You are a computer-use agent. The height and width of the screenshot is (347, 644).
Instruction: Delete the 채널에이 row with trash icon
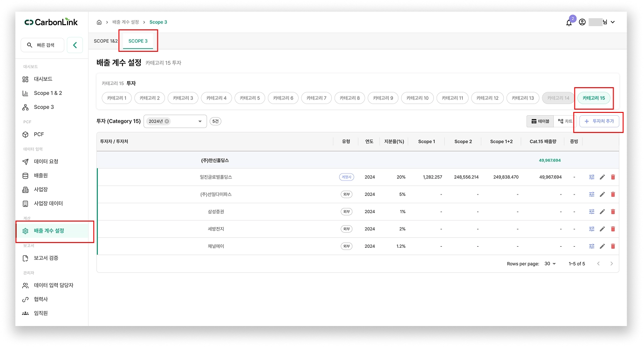(x=613, y=246)
